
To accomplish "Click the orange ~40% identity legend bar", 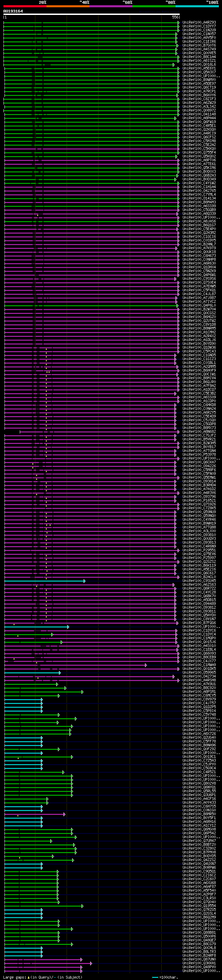I will click(x=68, y=6).
